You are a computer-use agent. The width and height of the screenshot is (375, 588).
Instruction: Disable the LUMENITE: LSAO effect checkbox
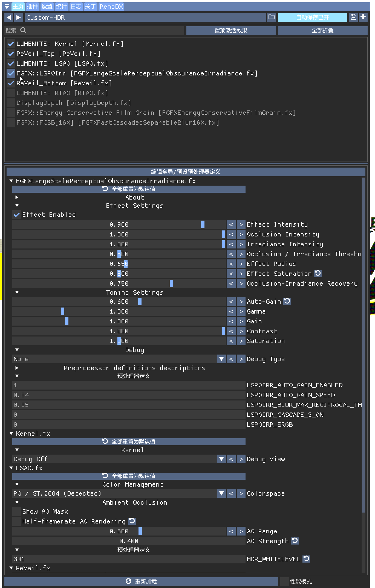[x=11, y=63]
